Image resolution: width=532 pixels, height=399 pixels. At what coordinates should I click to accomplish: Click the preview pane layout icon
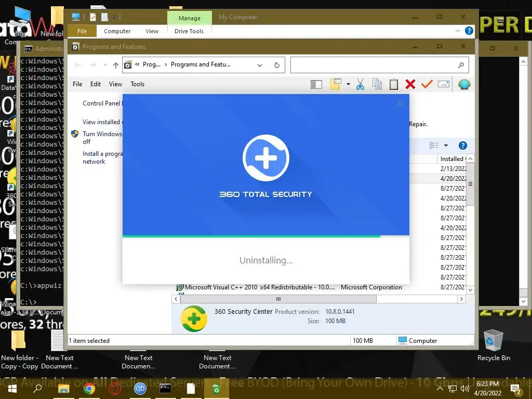click(316, 84)
